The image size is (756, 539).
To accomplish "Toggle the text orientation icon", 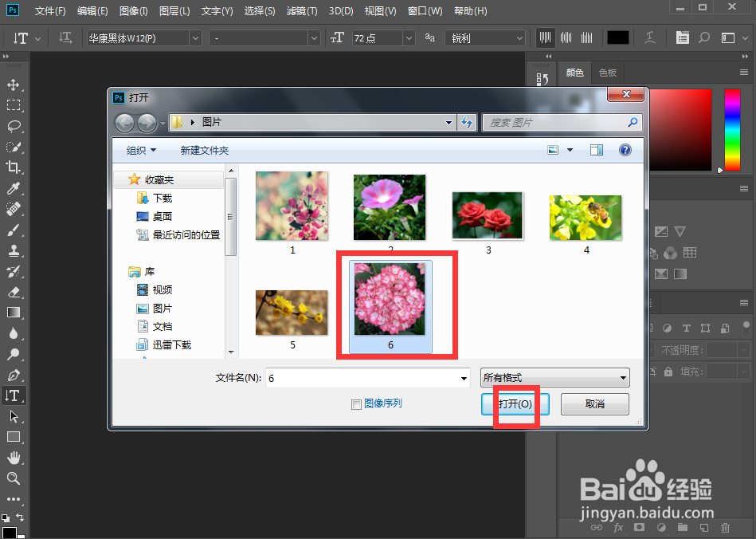I will [x=65, y=37].
